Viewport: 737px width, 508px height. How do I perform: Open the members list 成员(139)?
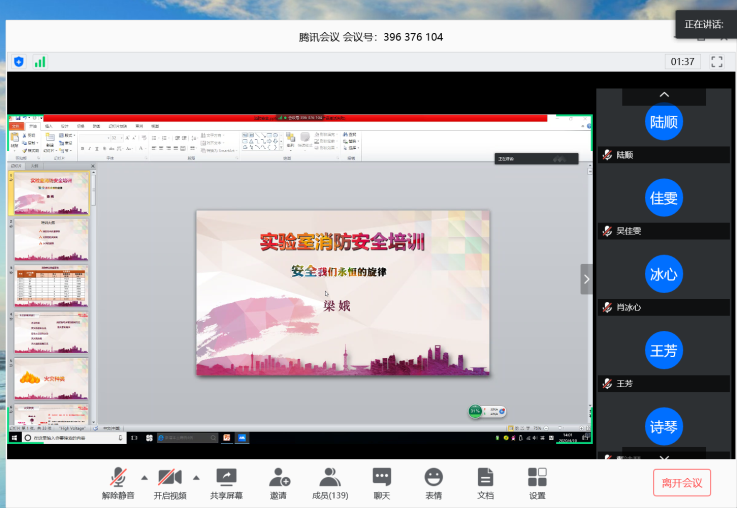[330, 482]
